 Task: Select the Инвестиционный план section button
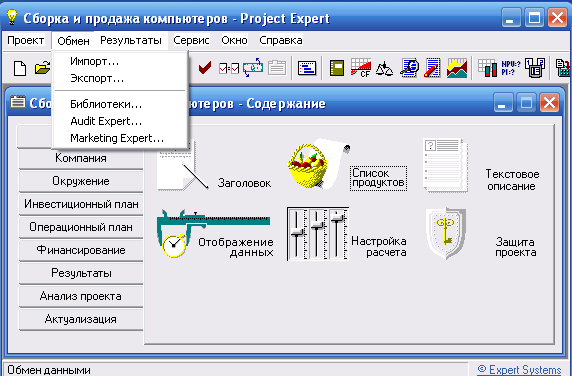pos(81,204)
